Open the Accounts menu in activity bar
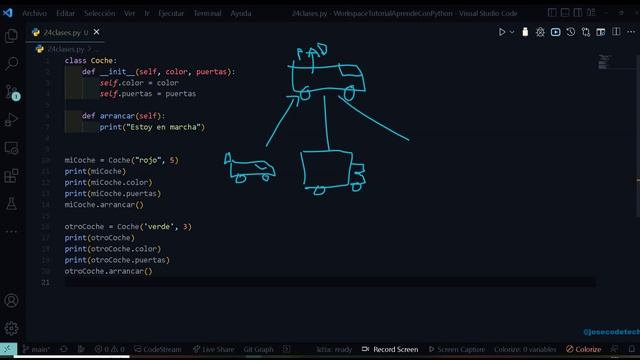The height and width of the screenshot is (360, 640). click(x=11, y=301)
